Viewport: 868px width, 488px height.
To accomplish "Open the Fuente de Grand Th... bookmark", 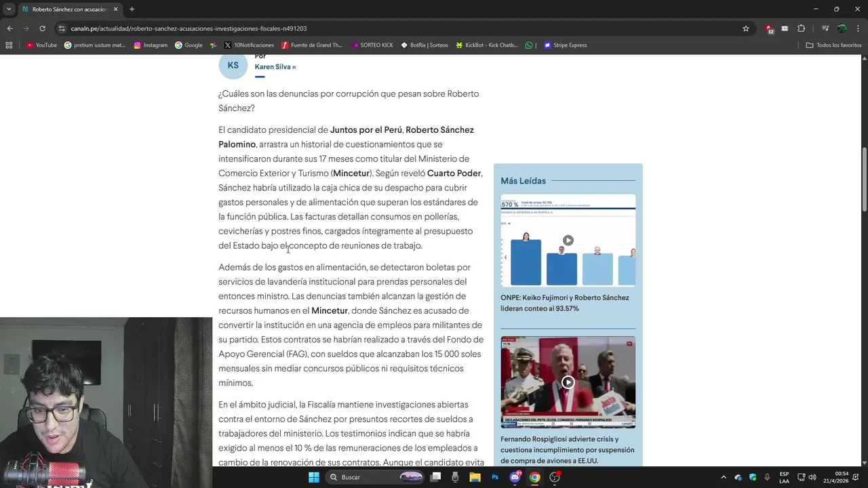I will (x=312, y=45).
